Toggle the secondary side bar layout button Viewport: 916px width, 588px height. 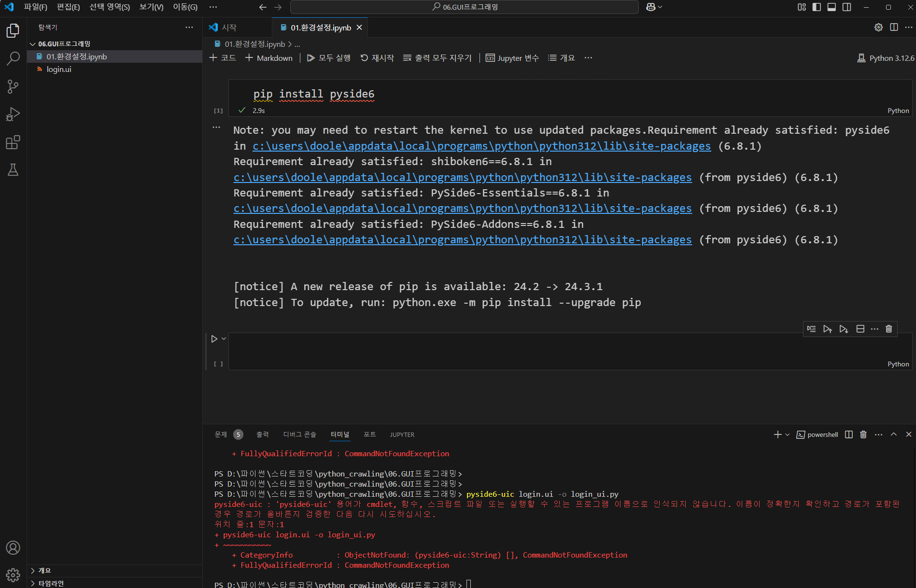tap(846, 7)
